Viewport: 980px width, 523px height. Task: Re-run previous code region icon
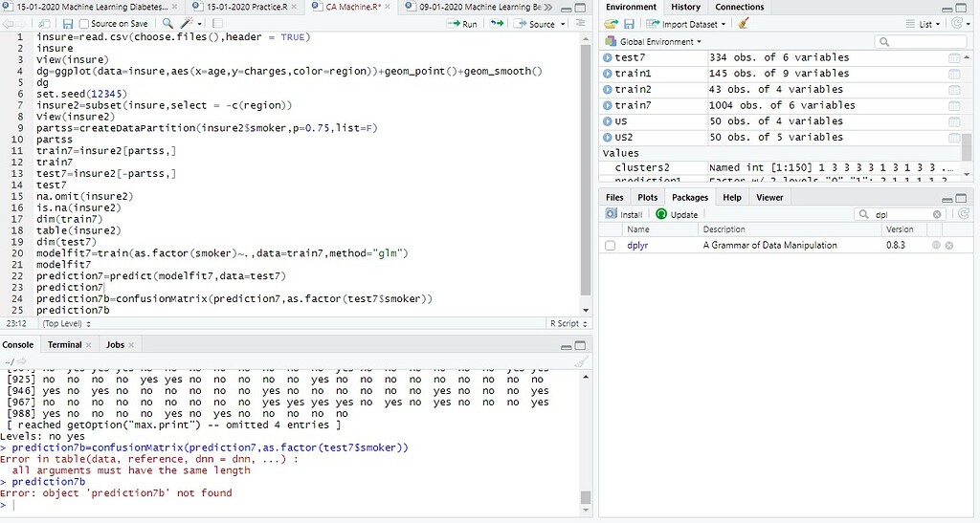(497, 24)
